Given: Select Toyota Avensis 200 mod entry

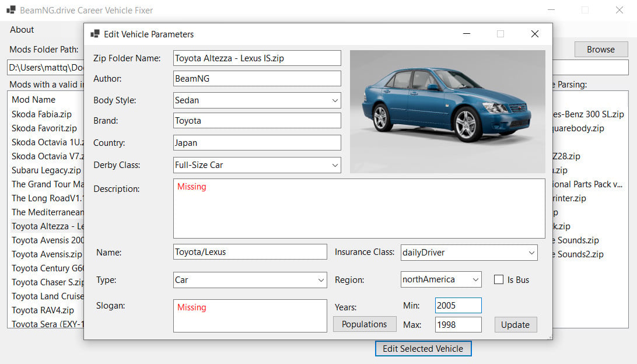Looking at the screenshot, I should tap(47, 240).
